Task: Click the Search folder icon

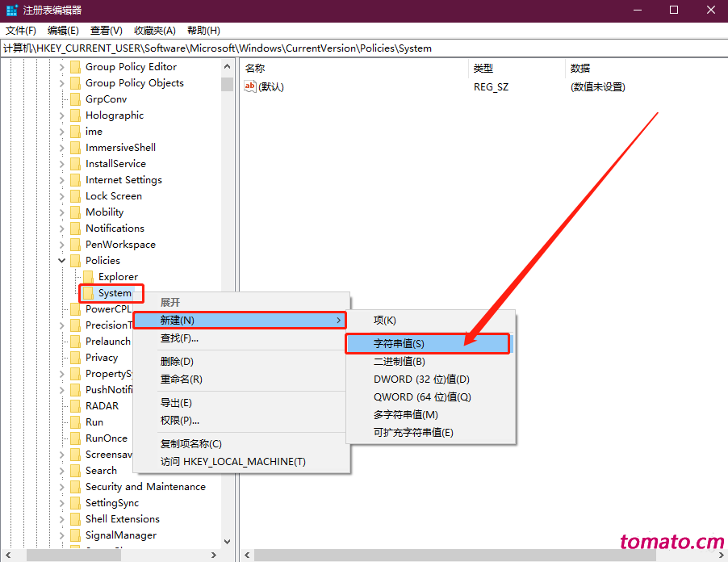Action: (75, 471)
